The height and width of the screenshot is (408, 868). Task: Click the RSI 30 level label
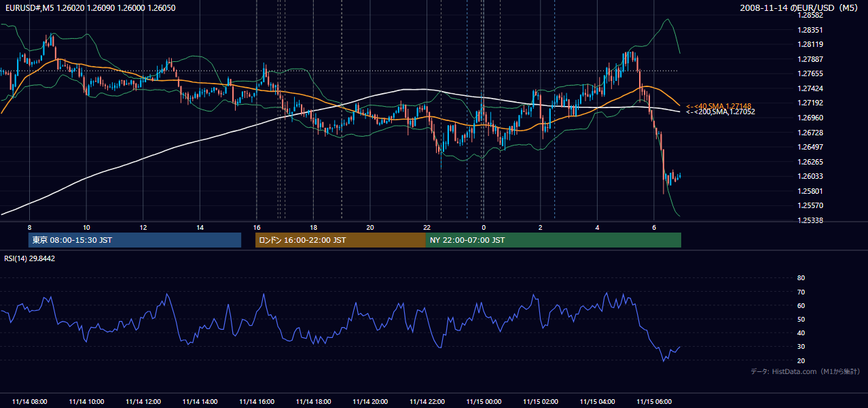click(801, 347)
